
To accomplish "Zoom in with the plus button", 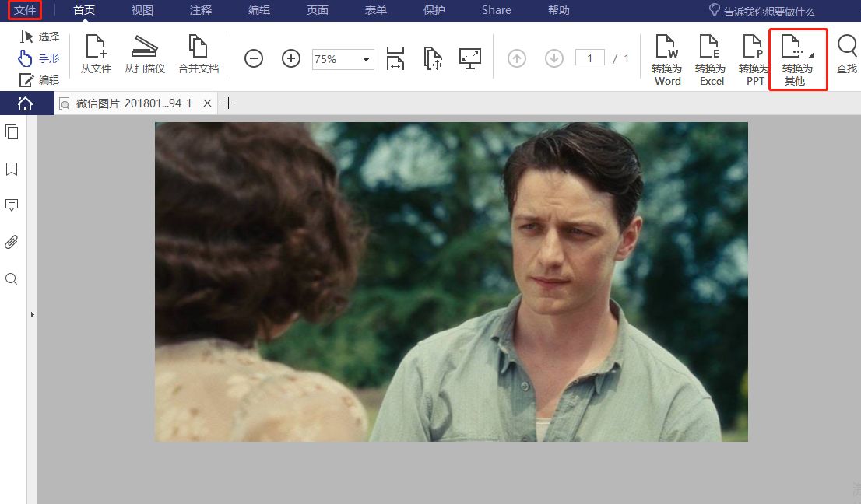I will click(x=291, y=58).
